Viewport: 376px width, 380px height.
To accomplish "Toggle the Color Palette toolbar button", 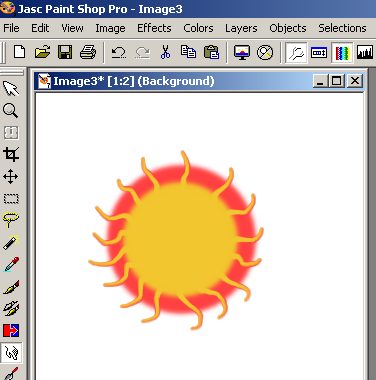I will (x=342, y=52).
